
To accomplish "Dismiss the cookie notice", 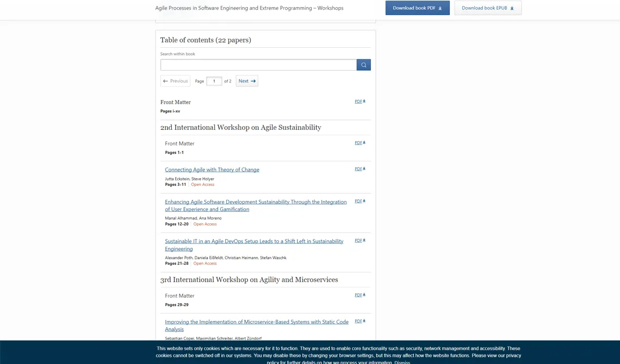I will tap(402, 362).
